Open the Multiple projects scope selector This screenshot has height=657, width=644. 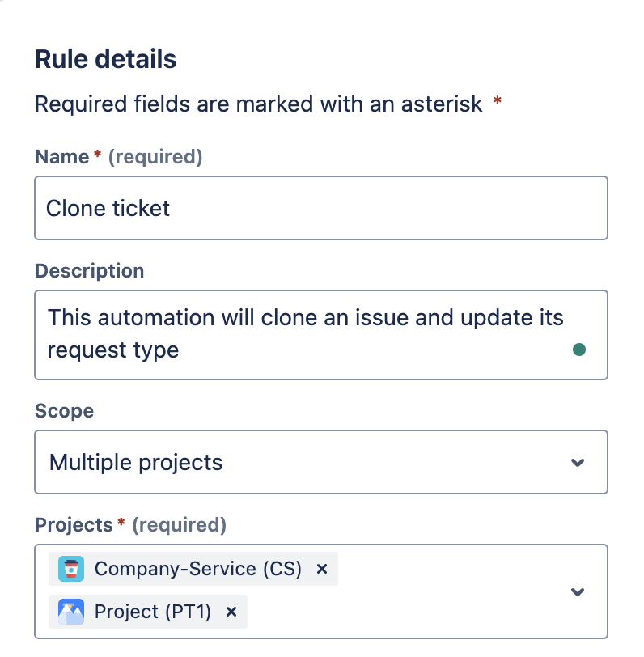point(307,463)
